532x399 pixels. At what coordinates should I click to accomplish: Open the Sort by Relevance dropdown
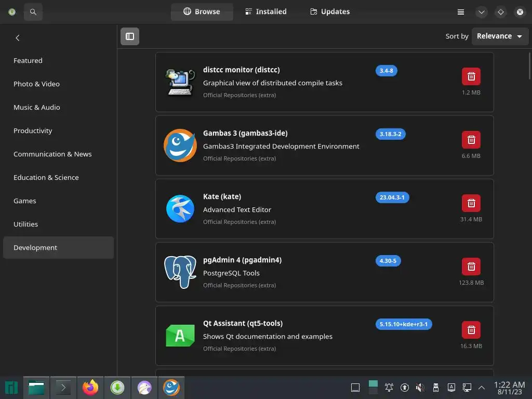pos(500,36)
